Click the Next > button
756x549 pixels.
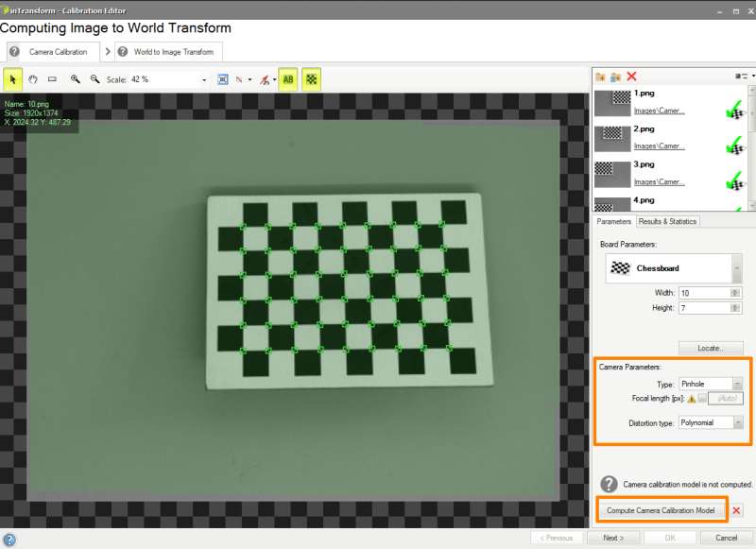613,538
